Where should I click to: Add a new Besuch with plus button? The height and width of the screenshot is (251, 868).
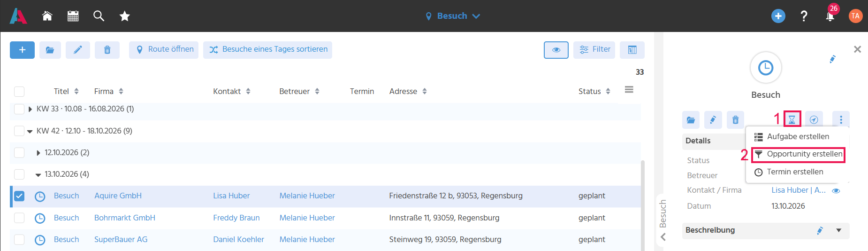click(x=22, y=50)
